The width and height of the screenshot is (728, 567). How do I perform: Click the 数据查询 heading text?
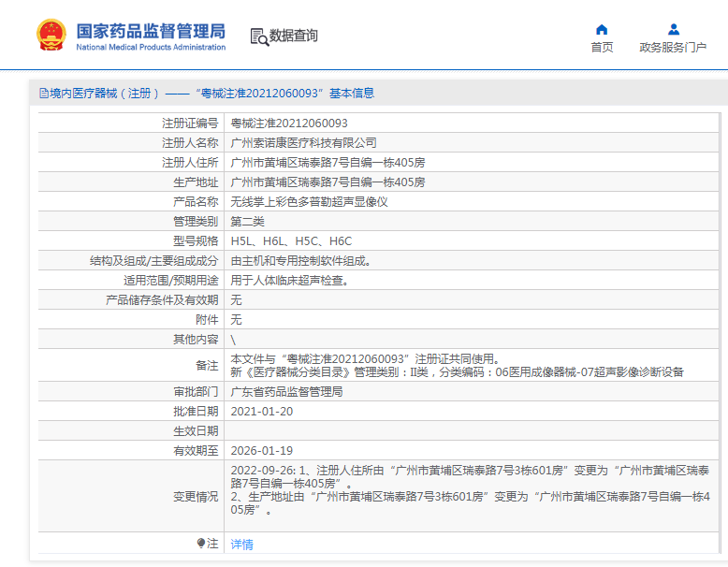tap(294, 36)
